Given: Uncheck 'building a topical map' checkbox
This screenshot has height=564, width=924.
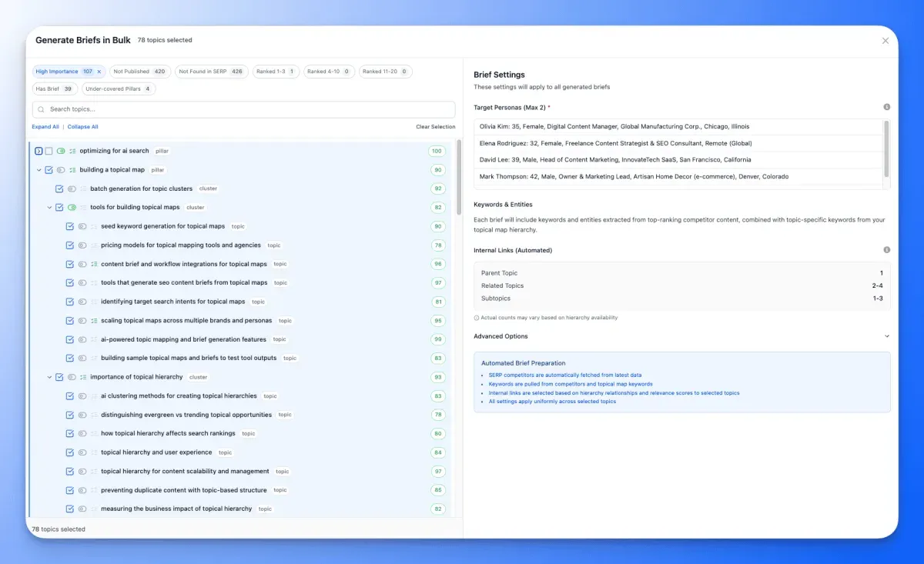Looking at the screenshot, I should (49, 170).
